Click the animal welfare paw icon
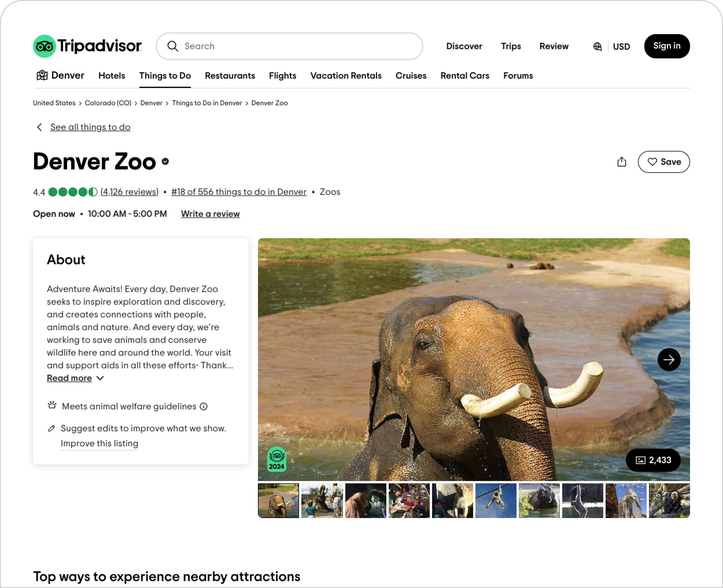Screen dimensions: 723x588 (52, 405)
